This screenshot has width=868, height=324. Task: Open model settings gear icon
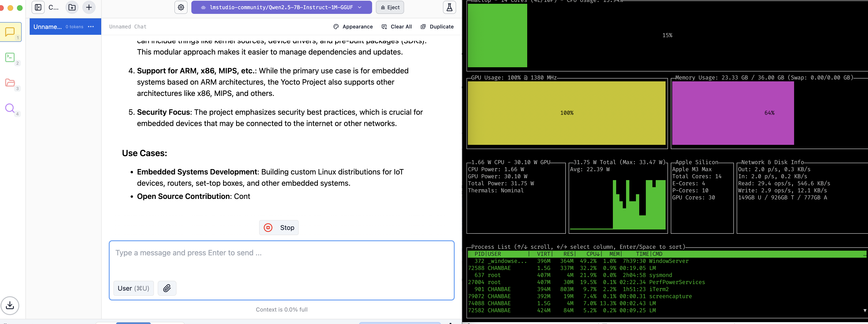point(181,7)
